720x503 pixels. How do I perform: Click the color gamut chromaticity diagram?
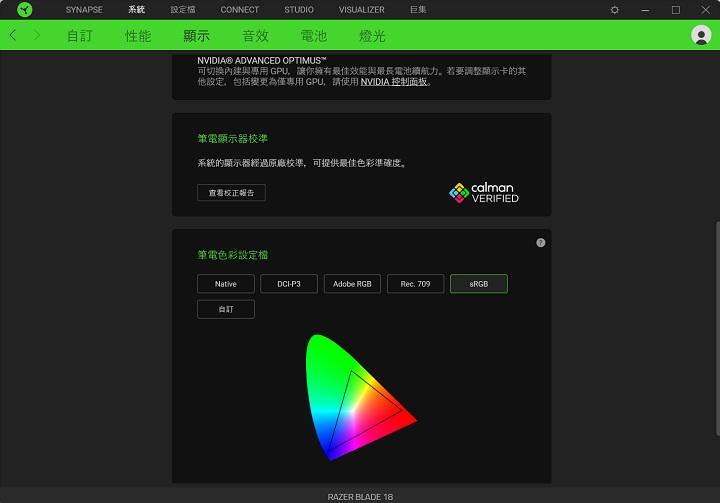(x=361, y=397)
